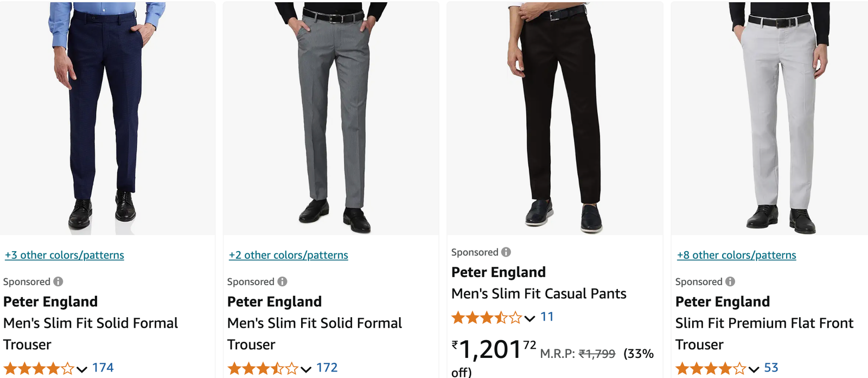The image size is (868, 378).
Task: Click Sponsored info icon on light grey trouser
Action: coord(730,281)
